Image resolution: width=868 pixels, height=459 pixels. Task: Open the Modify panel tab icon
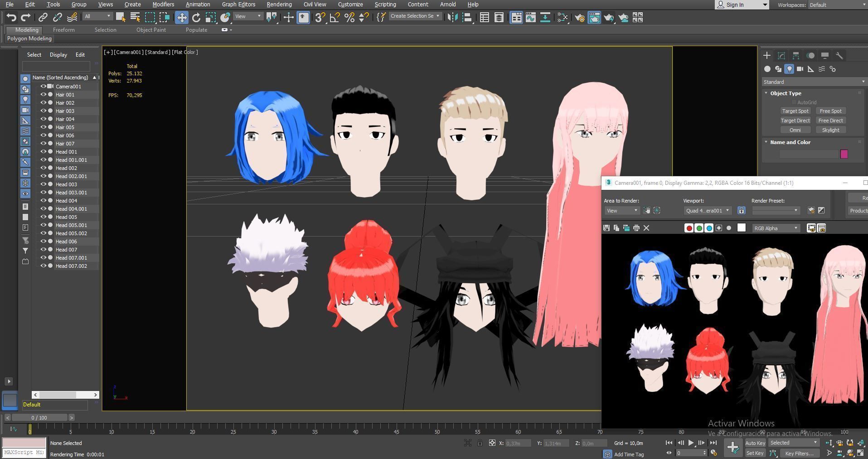point(781,55)
